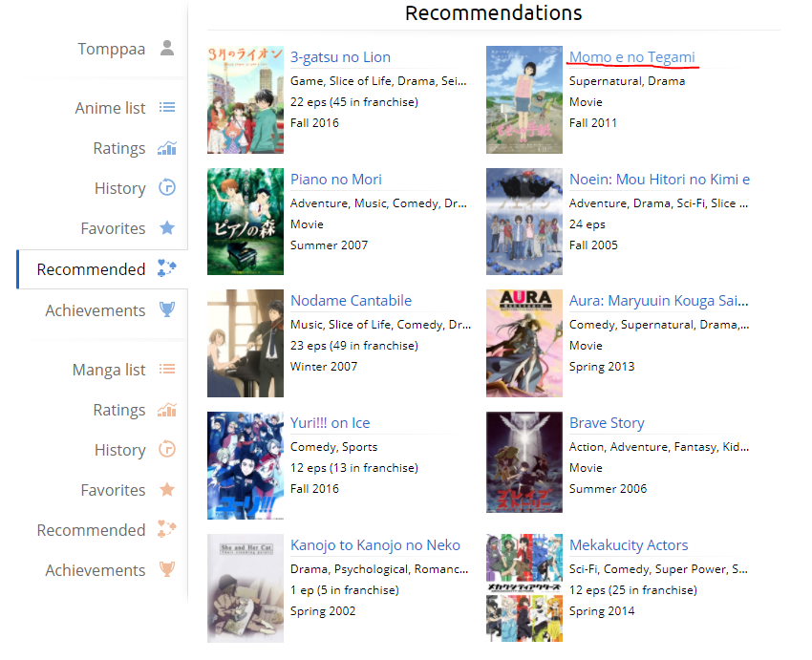The image size is (812, 660).
Task: Click the orange manga History clock icon
Action: coord(167,449)
